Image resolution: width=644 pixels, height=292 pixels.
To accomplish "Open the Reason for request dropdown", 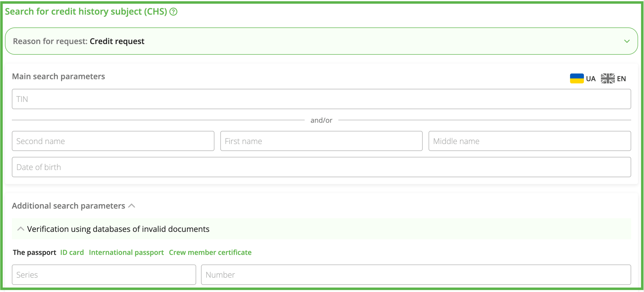I will tap(321, 41).
